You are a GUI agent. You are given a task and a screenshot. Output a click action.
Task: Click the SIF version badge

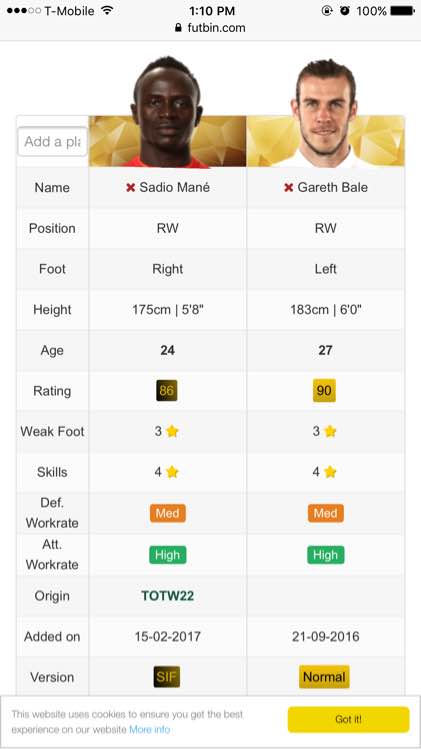[x=167, y=677]
